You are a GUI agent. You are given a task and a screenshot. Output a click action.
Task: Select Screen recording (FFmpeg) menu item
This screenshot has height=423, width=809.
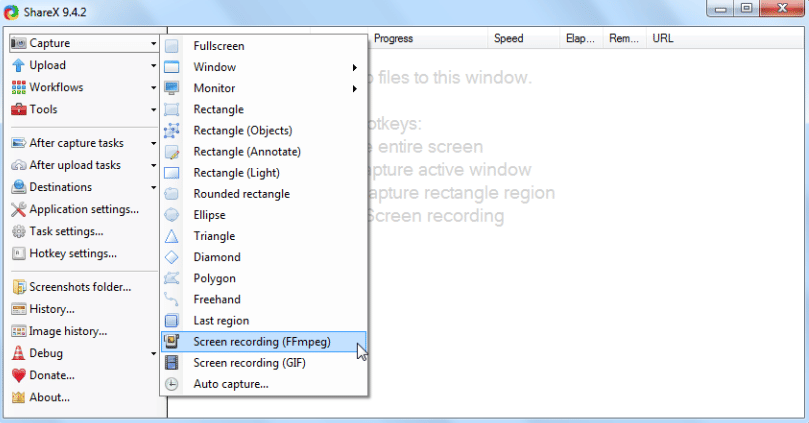pos(261,342)
